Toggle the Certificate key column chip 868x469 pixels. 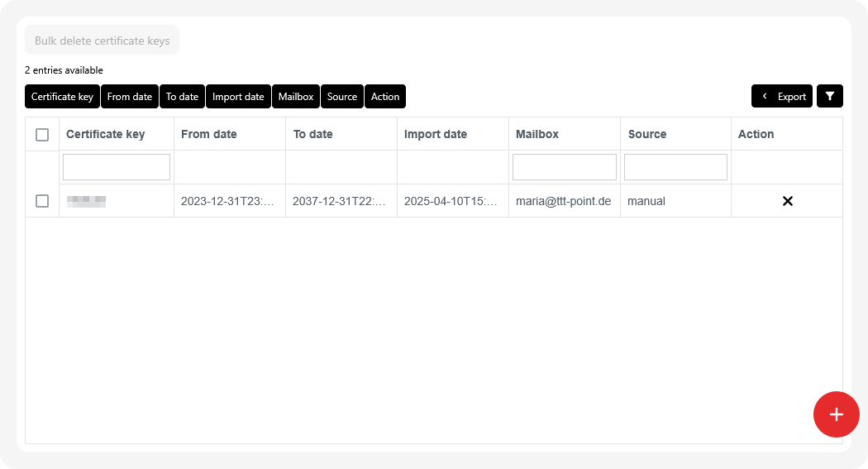[62, 97]
